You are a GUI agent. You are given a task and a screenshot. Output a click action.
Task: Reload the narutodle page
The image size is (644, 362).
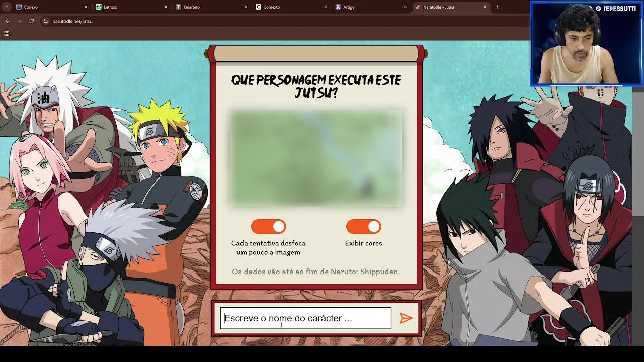(x=31, y=21)
